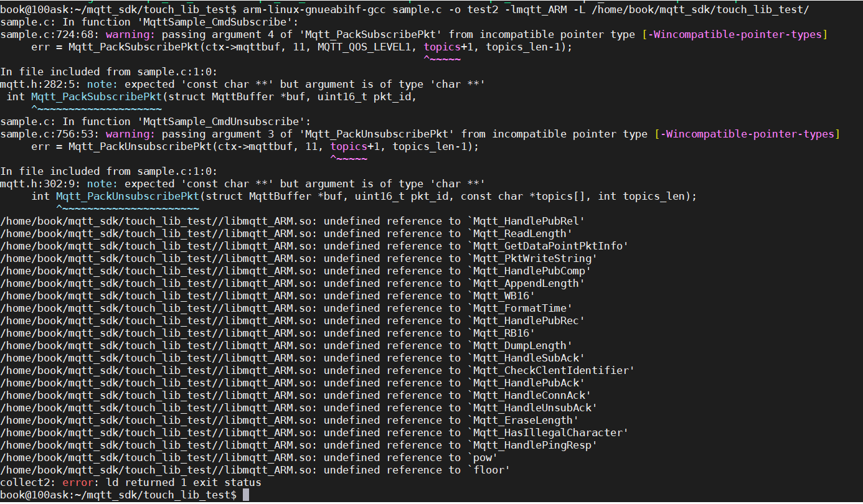Viewport: 863px width, 504px height.
Task: Click the 'mqtt.h:282:5:' note location
Action: 40,84
